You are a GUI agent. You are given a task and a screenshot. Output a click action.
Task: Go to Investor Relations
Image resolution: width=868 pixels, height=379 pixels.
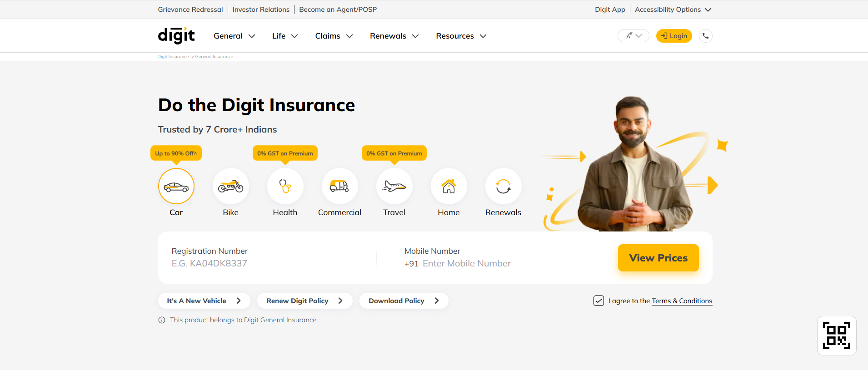[261, 10]
